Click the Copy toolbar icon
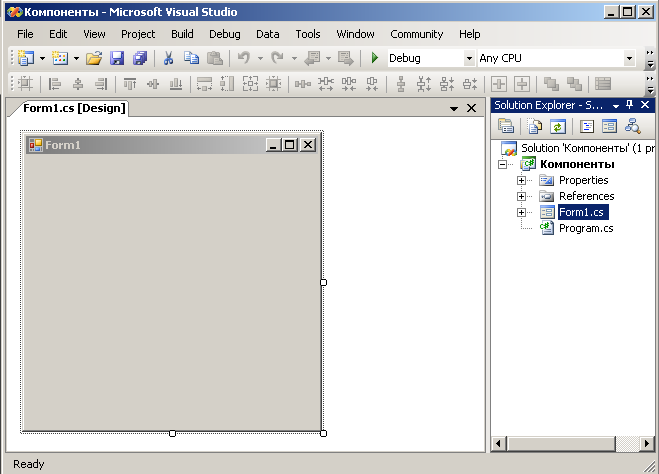The width and height of the screenshot is (659, 474). (x=192, y=58)
